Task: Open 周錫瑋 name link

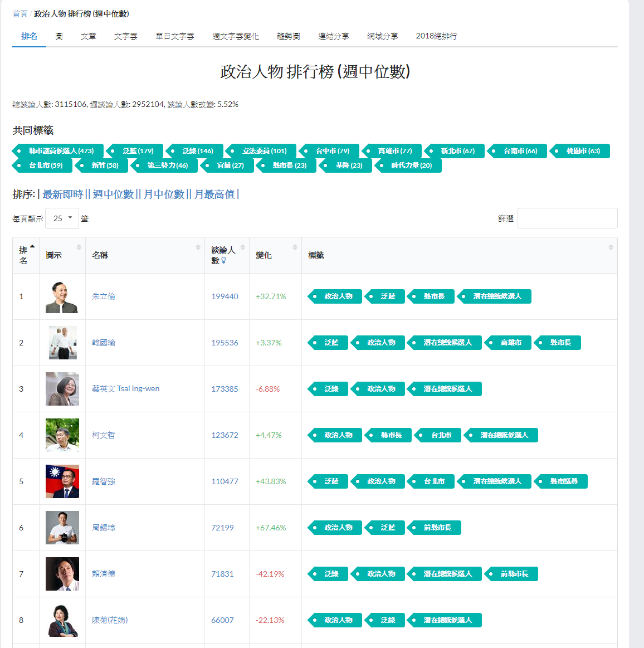Action: (103, 528)
